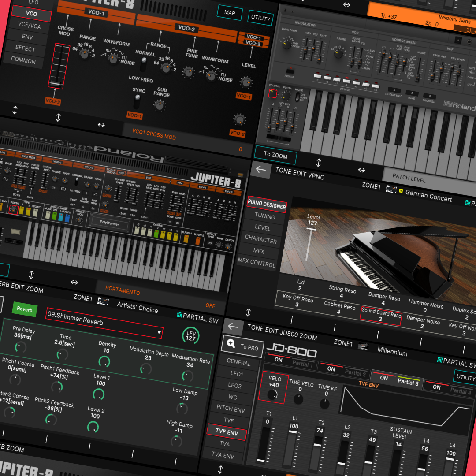Click the back arrow beside TONE EDIT VPNO

(x=261, y=169)
